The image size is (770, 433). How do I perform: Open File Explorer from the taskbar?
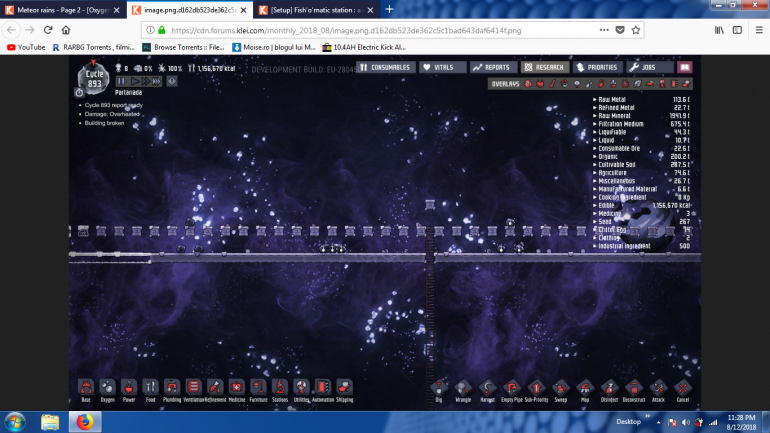(50, 422)
